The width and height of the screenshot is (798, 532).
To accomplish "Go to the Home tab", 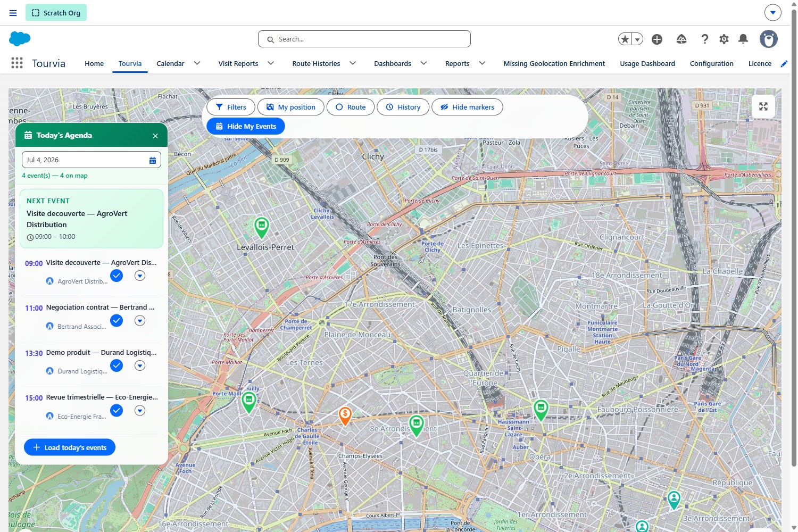I will tap(94, 64).
